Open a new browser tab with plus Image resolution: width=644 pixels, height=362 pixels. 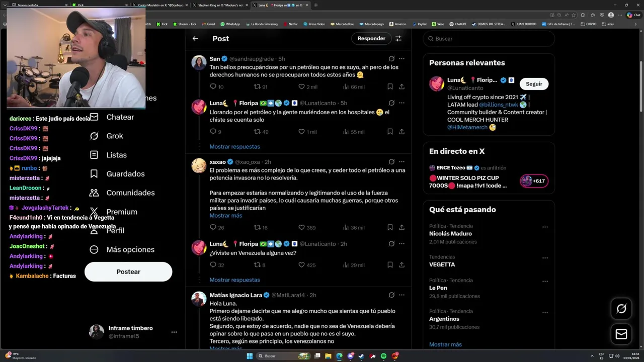pyautogui.click(x=316, y=5)
